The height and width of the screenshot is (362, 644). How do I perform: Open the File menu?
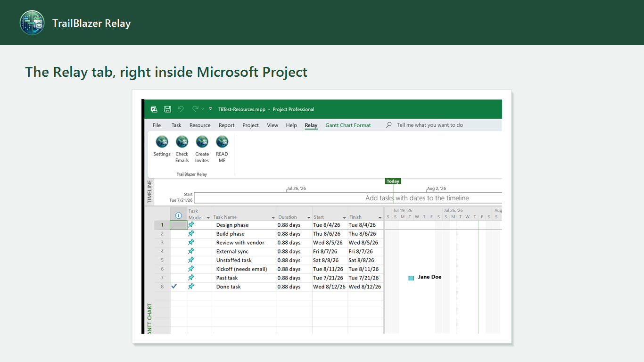157,125
